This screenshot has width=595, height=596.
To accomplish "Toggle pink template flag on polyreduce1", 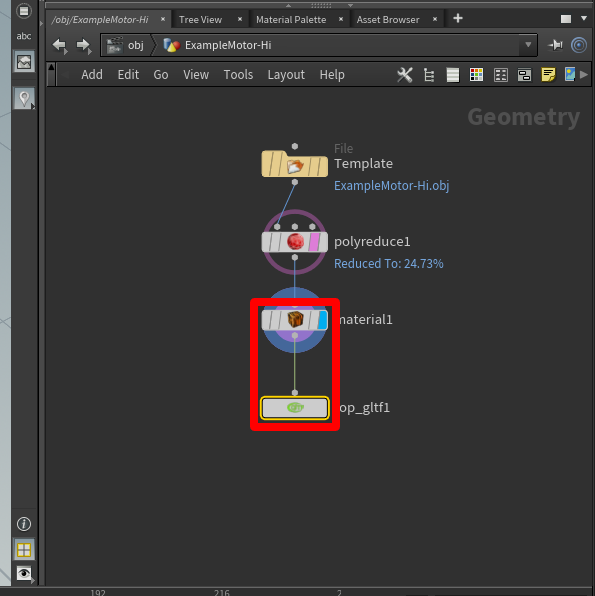I will tap(314, 242).
